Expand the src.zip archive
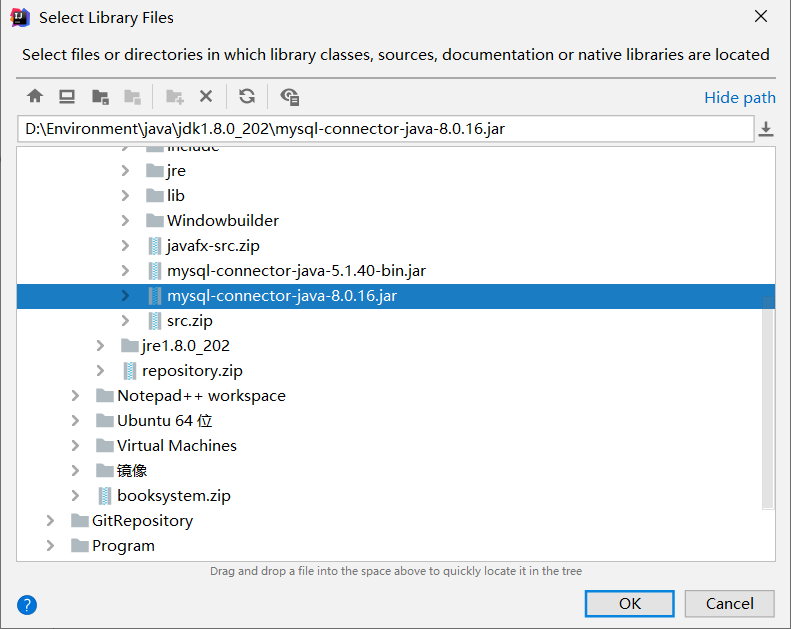Viewport: 791px width, 629px height. pos(125,321)
